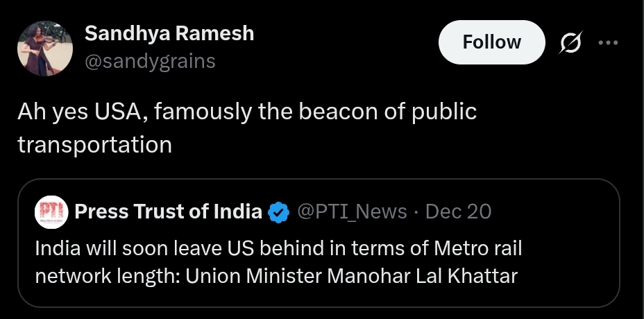Click the 'India will soon leave US' line
644x319 pixels.
278,248
